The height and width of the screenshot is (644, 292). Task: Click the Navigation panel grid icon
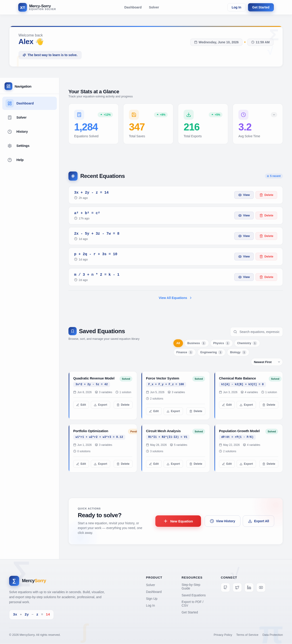click(x=8, y=86)
